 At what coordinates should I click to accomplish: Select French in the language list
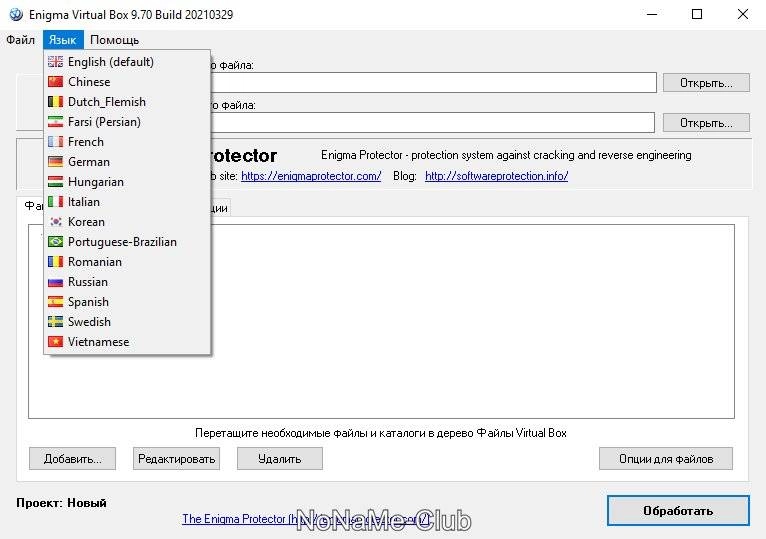click(127, 142)
